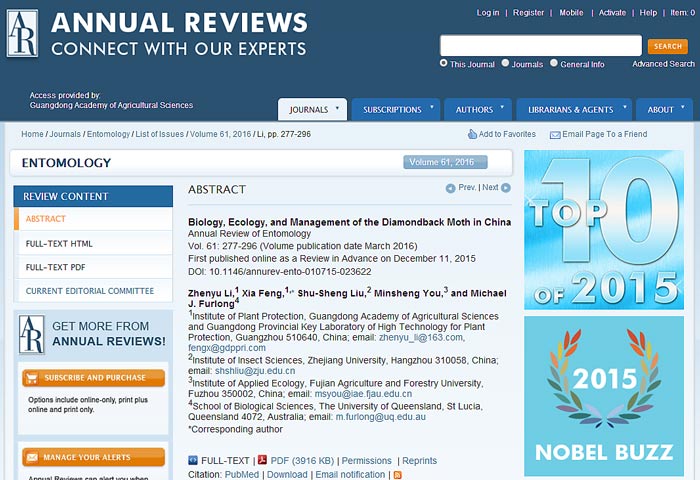Click the Add to Favorites thumbs-up icon

472,134
